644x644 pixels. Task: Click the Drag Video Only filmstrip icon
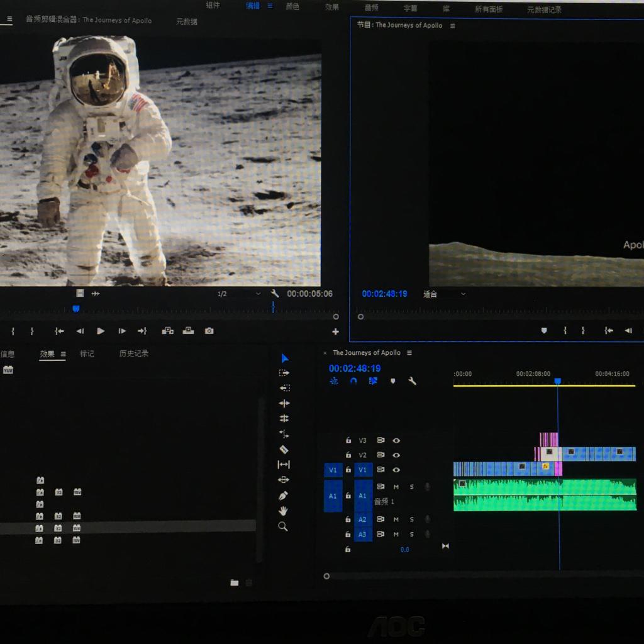(80, 293)
